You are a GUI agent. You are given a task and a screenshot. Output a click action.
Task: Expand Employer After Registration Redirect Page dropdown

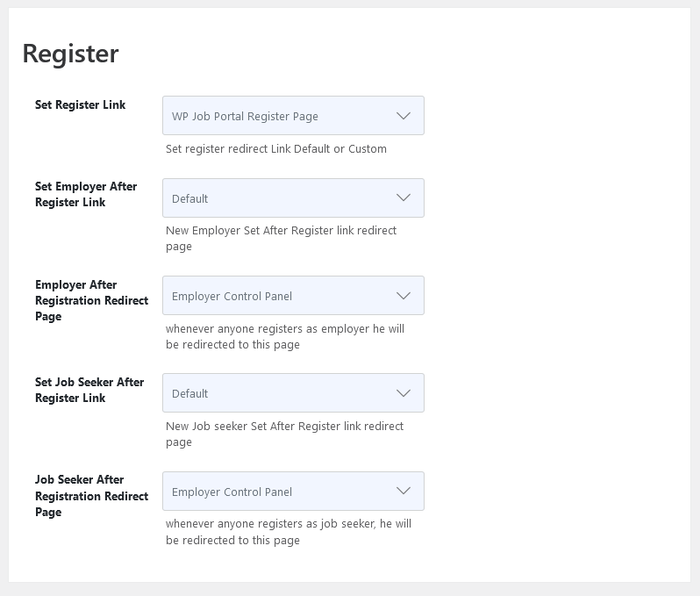coord(293,295)
